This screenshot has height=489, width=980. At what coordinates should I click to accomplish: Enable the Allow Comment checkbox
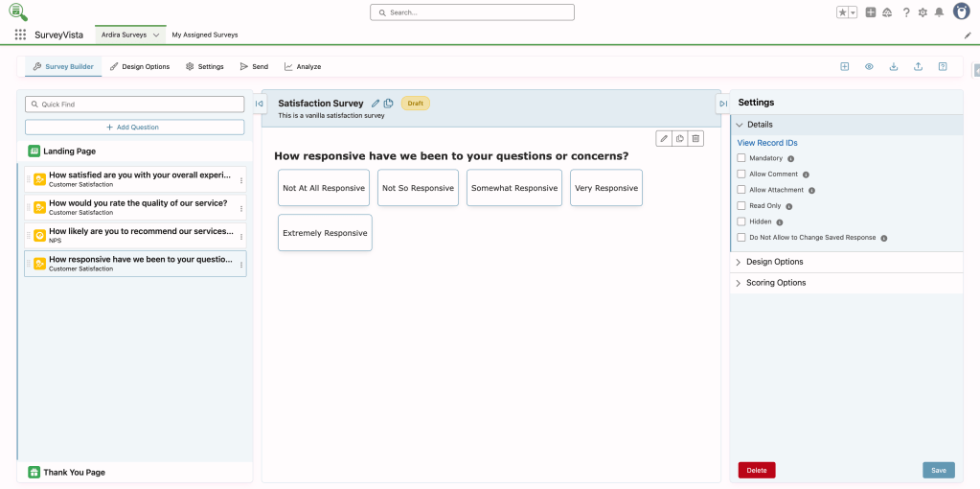click(741, 174)
